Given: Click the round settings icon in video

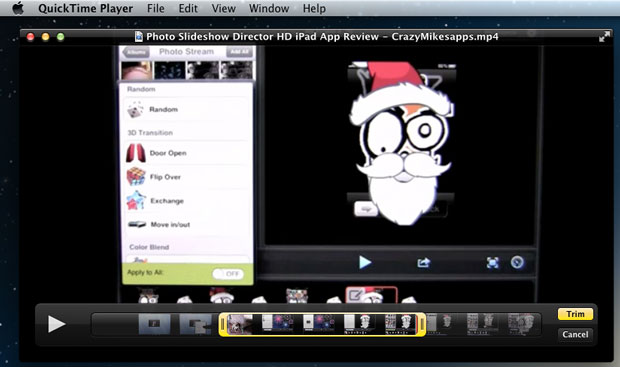Looking at the screenshot, I should click(517, 262).
